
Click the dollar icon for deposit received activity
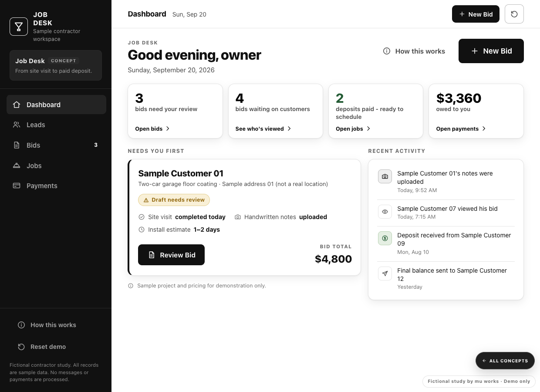coord(385,238)
